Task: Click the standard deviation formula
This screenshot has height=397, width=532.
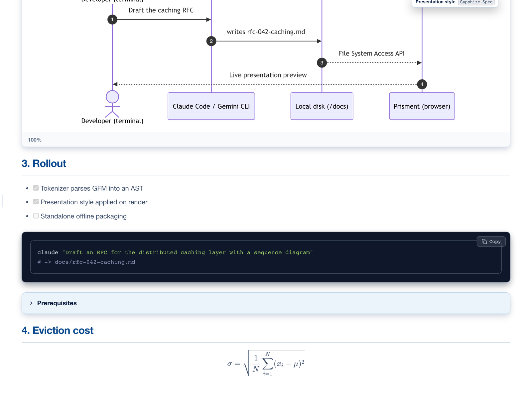Action: 266,363
